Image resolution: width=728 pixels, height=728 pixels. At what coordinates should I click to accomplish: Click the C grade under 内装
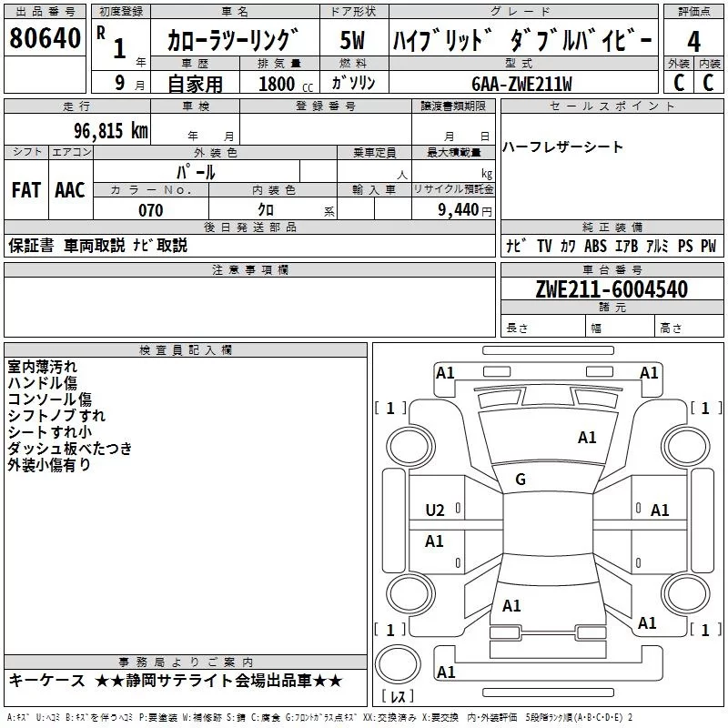(708, 83)
